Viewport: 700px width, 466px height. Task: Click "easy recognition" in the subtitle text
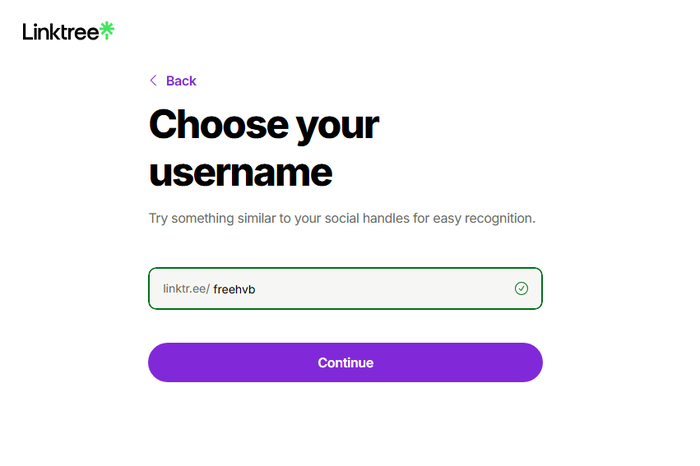[485, 218]
